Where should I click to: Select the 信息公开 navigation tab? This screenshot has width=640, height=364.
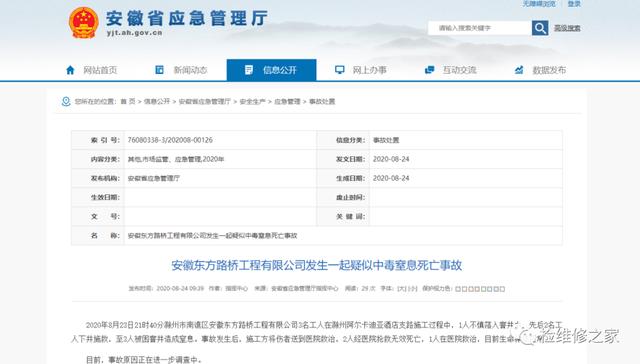tap(271, 70)
